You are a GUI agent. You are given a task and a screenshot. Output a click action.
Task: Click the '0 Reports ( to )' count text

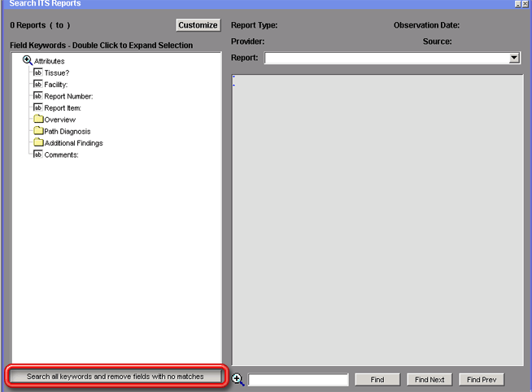tap(40, 25)
